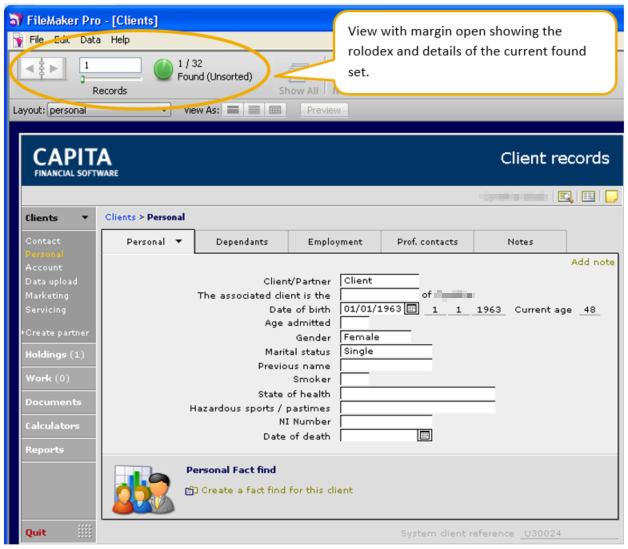Click Create a fact find for this client
The width and height of the screenshot is (628, 549).
point(277,490)
